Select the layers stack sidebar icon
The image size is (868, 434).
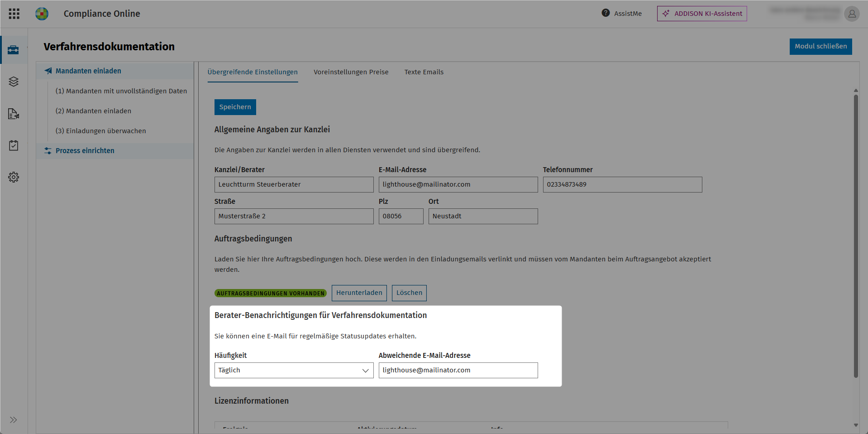coord(14,82)
